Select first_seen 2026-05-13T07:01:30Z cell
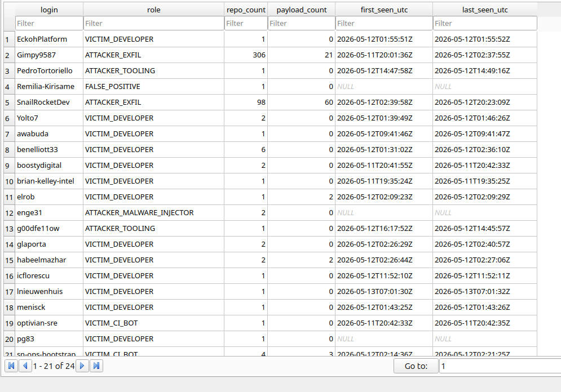The width and height of the screenshot is (561, 392). pyautogui.click(x=384, y=291)
